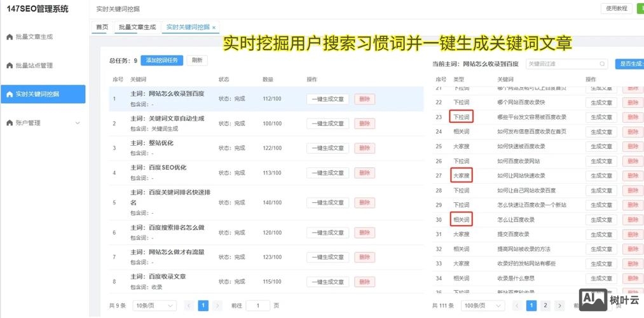
Task: Generate articles for 整站优化 task
Action: (328, 148)
